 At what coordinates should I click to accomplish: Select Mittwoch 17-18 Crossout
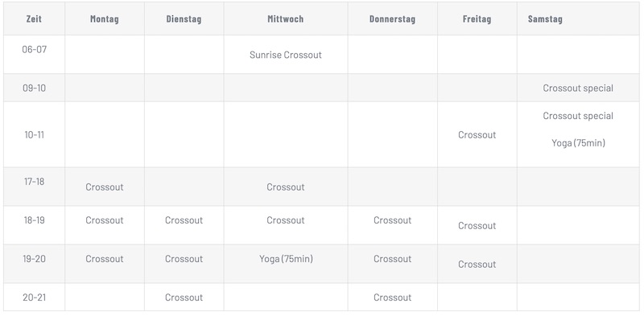[x=286, y=187]
